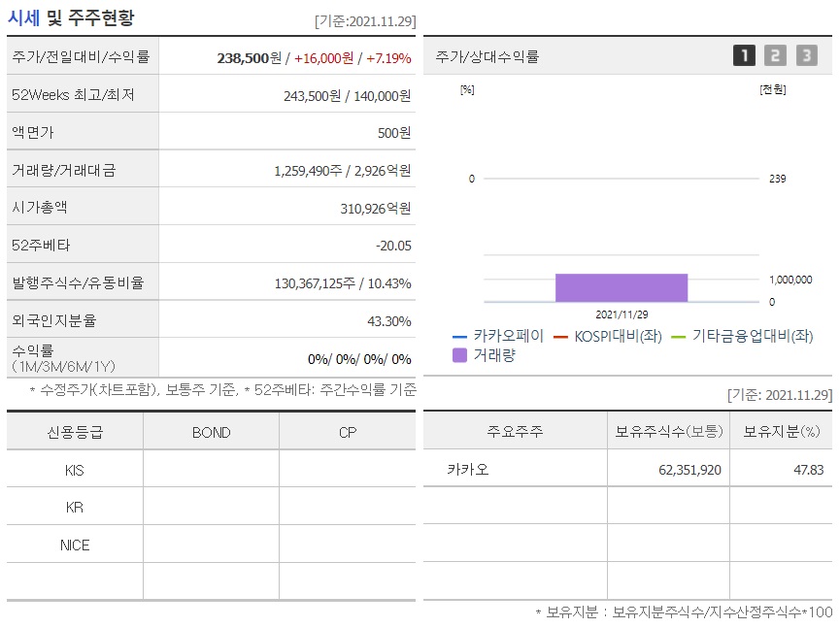Click the BOND column header
The image size is (840, 628).
(x=211, y=432)
